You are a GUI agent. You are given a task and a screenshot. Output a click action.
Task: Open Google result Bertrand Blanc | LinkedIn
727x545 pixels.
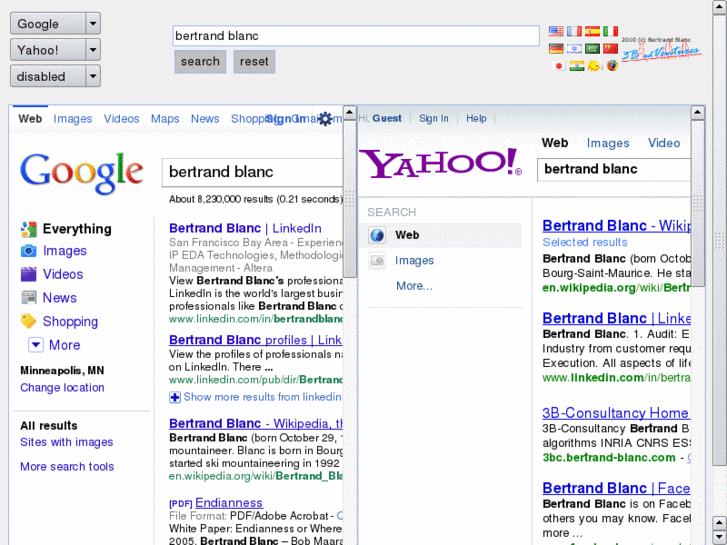(245, 228)
